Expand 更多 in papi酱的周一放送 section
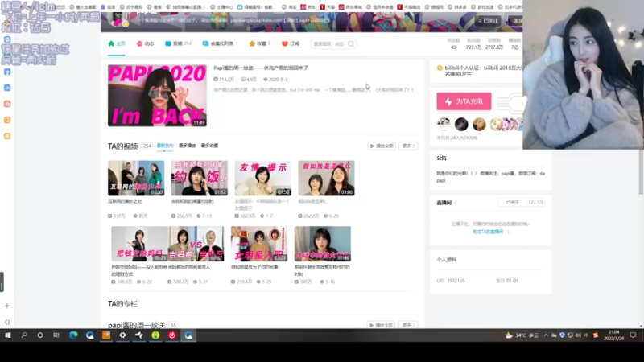 click(x=408, y=325)
